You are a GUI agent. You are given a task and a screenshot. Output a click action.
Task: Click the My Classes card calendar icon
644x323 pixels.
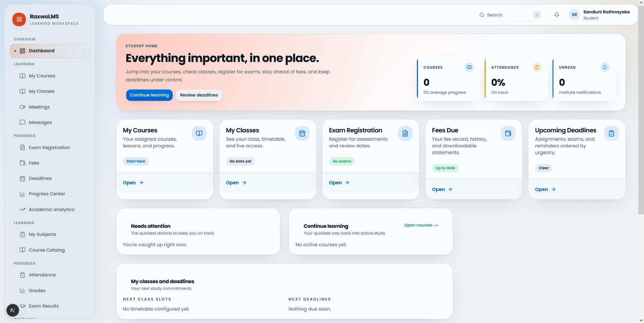point(302,133)
